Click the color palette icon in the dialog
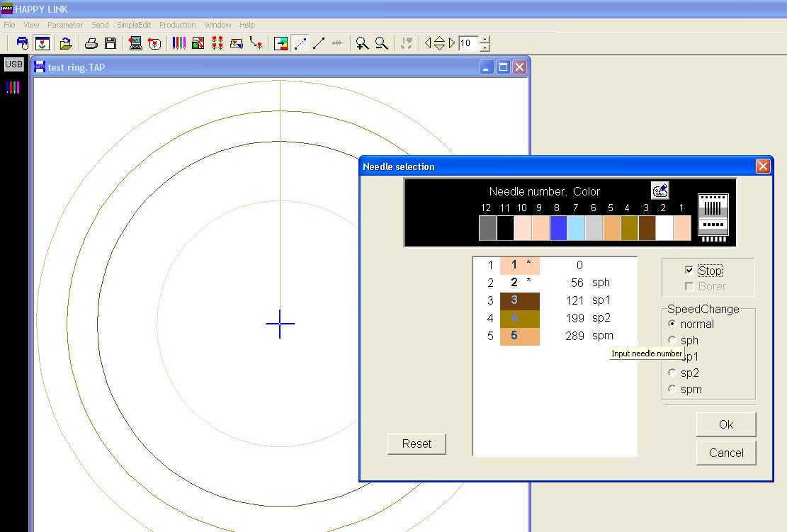This screenshot has height=532, width=787. coord(659,191)
